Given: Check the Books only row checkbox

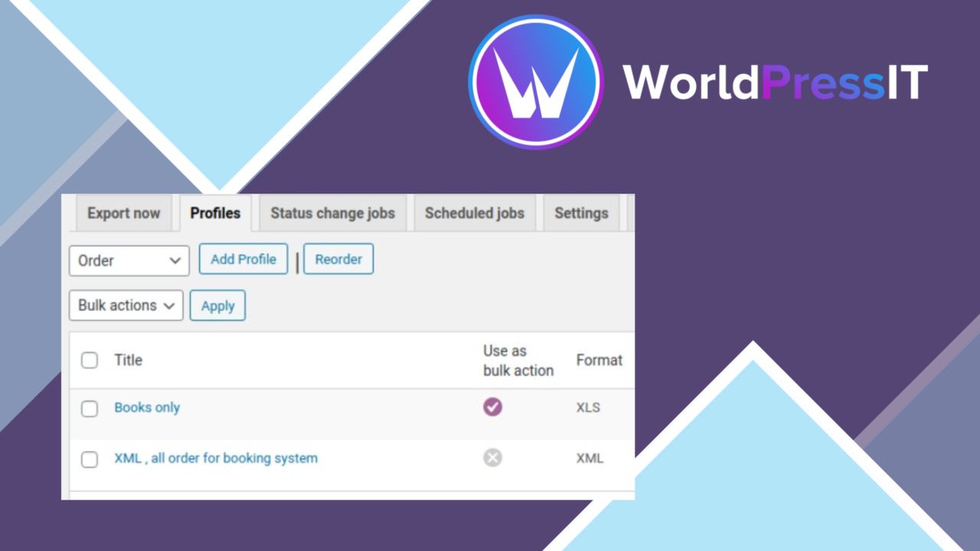Looking at the screenshot, I should click(x=90, y=409).
